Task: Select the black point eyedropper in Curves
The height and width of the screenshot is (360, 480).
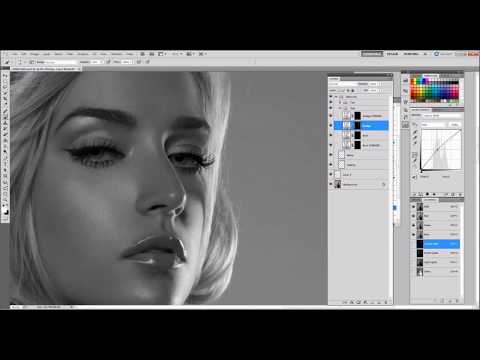Action: pos(415,132)
